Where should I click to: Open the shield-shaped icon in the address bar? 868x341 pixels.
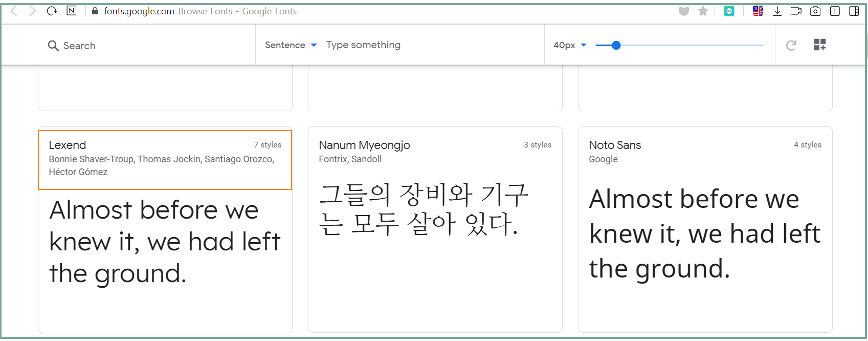(x=684, y=11)
